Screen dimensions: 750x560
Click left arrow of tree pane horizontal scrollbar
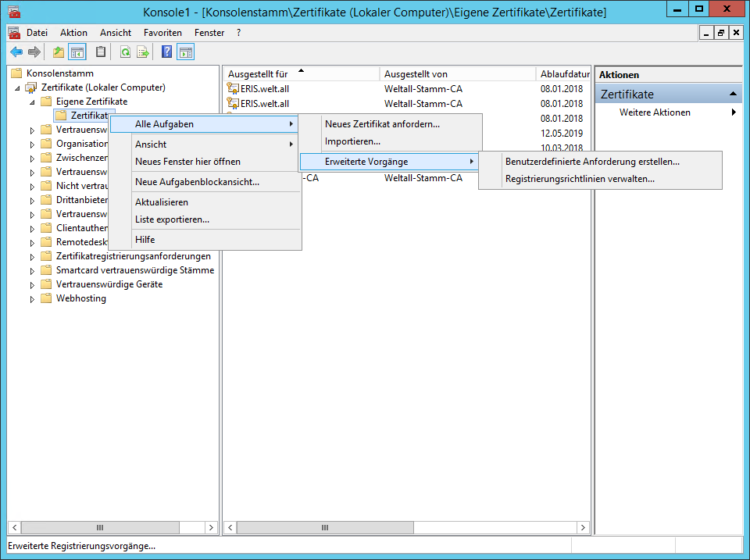(x=14, y=527)
